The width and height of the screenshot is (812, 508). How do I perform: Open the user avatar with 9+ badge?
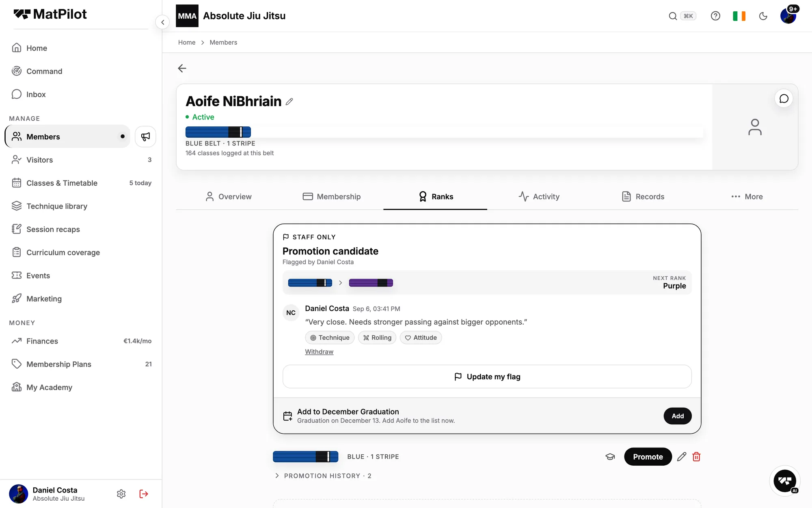[788, 15]
